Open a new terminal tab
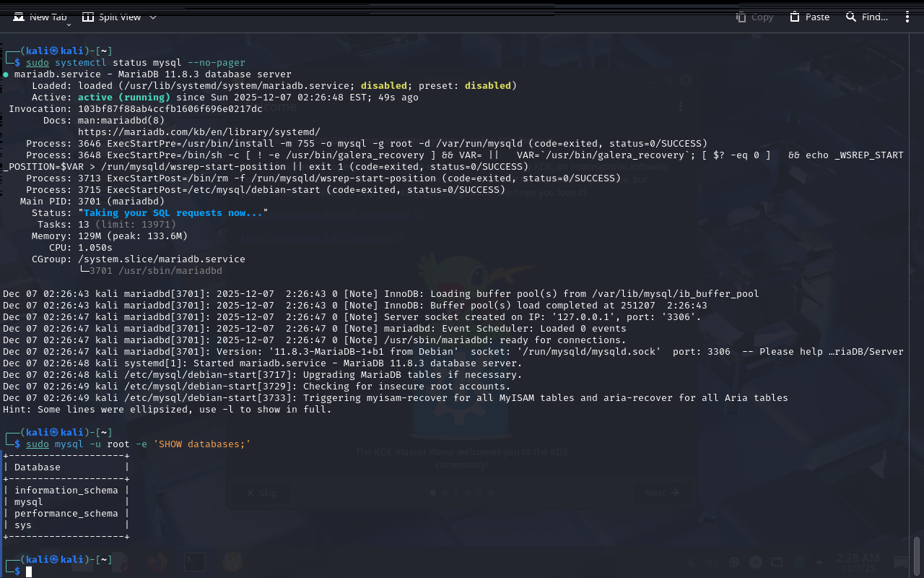The height and width of the screenshot is (578, 924). coord(40,17)
